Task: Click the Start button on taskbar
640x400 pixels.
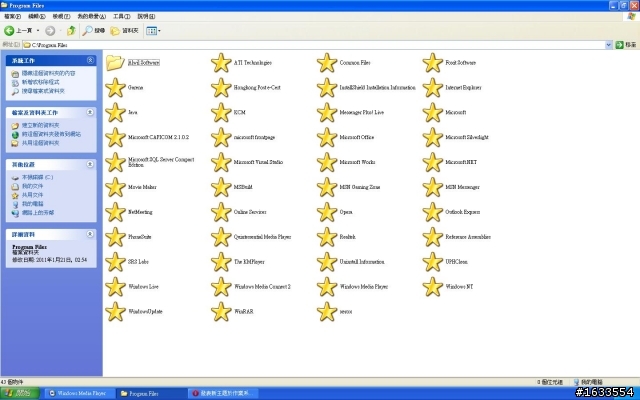Action: click(20, 393)
